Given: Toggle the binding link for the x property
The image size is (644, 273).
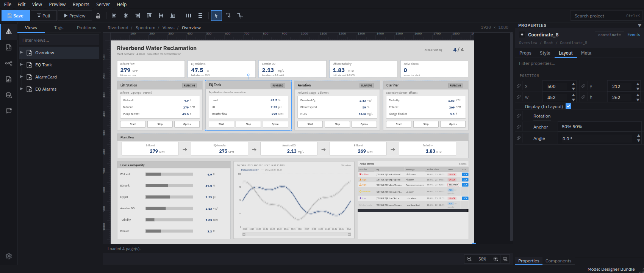Looking at the screenshot, I should [519, 86].
